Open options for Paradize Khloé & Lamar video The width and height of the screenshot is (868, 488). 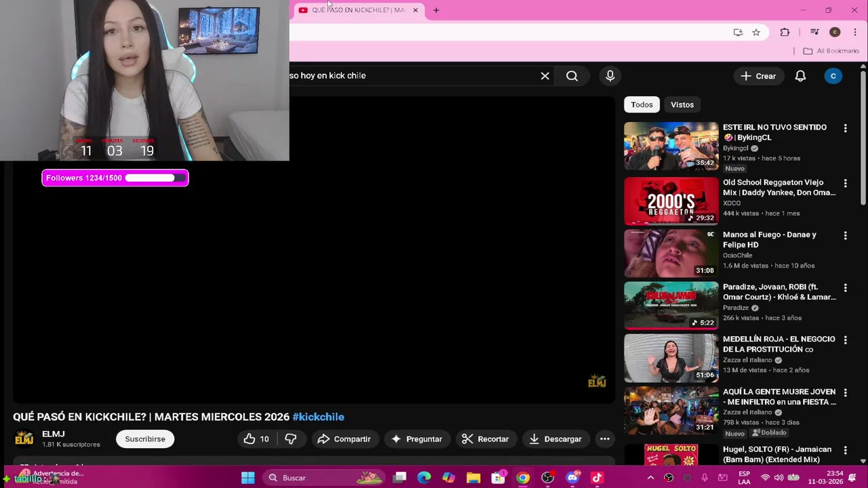tap(845, 288)
